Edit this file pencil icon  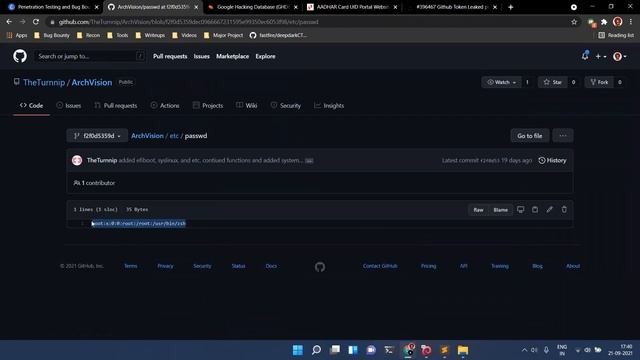point(549,209)
